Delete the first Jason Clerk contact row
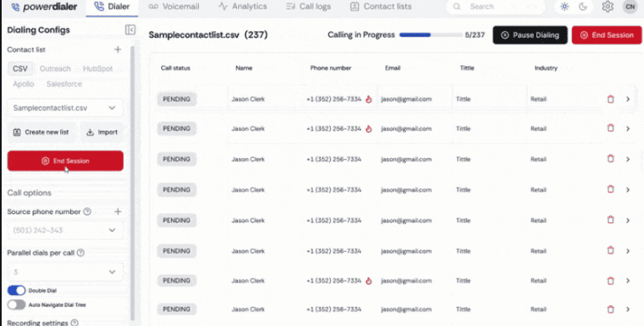 tap(611, 99)
